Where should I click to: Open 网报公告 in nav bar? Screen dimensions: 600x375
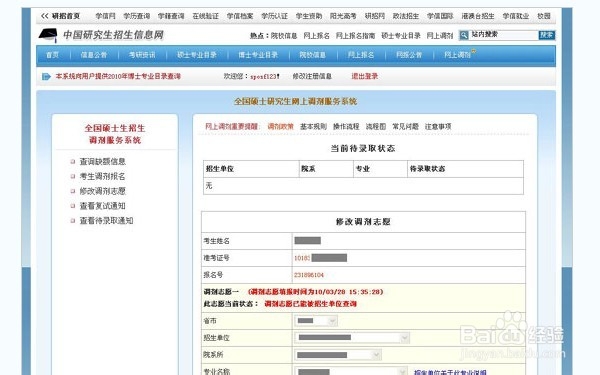pos(409,55)
